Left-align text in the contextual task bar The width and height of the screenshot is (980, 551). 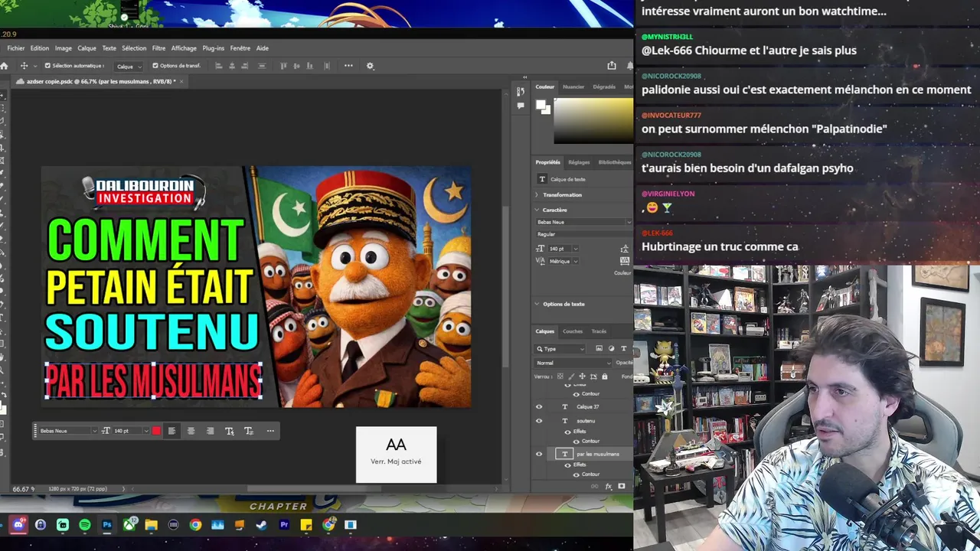[171, 431]
